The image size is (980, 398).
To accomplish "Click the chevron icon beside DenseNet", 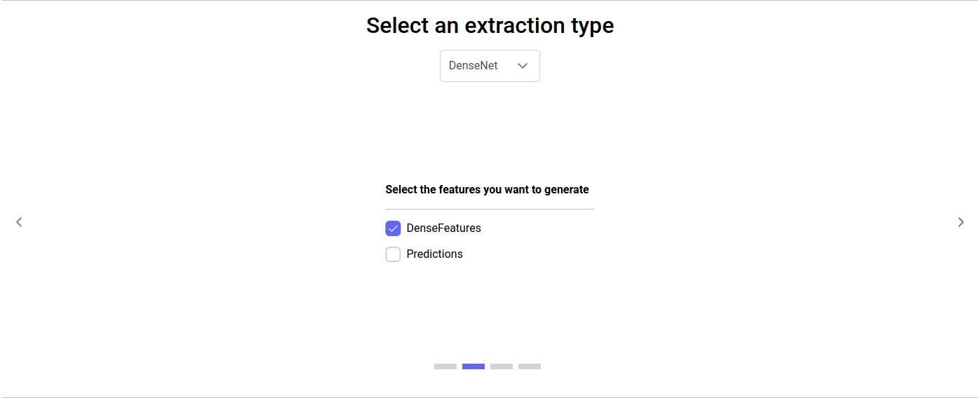I will 522,66.
